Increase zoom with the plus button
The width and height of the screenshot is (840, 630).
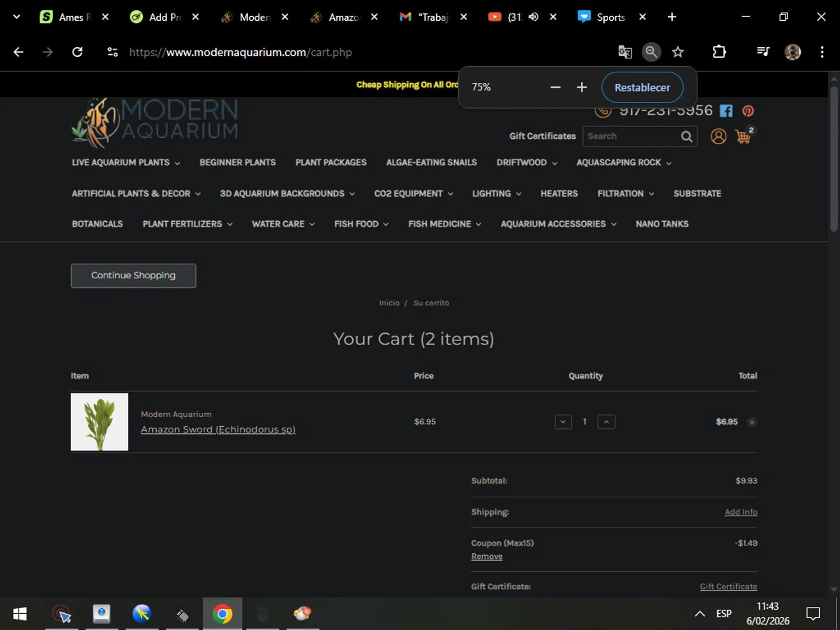pos(582,87)
